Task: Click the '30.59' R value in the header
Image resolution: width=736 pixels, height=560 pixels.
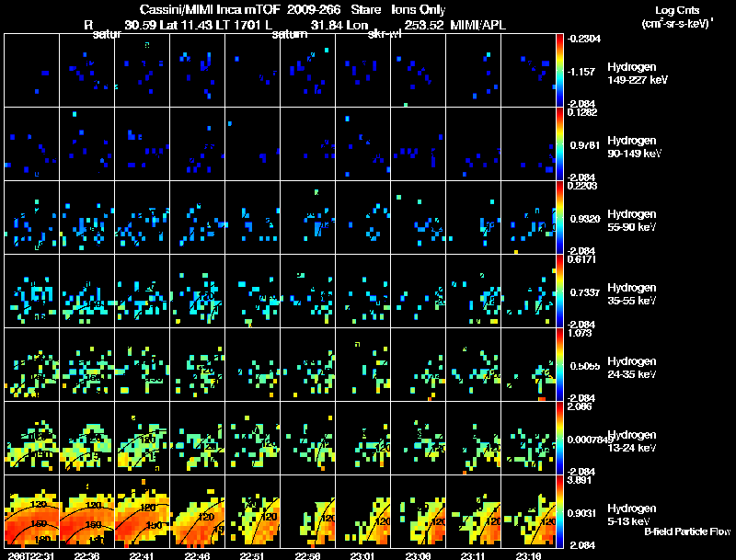Action: 140,25
